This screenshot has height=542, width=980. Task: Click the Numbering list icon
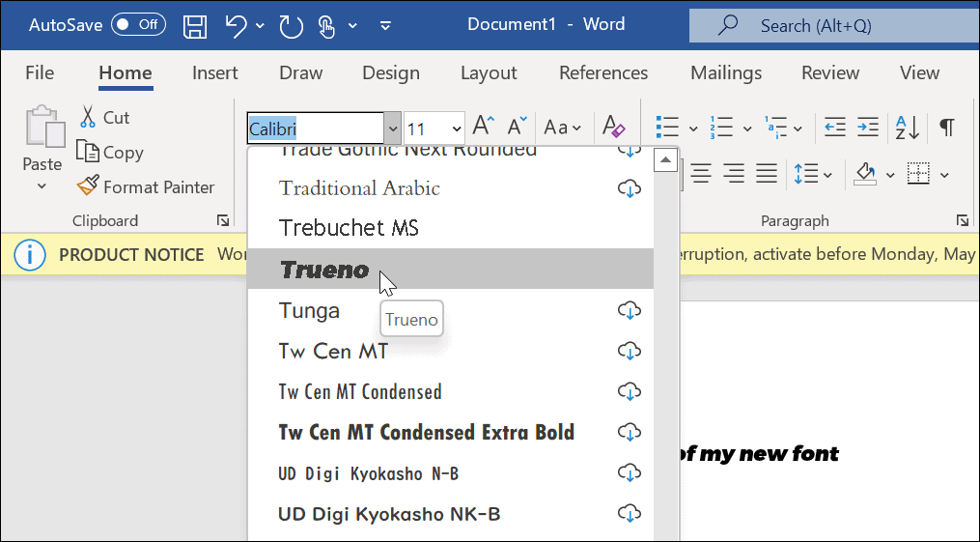[x=721, y=127]
